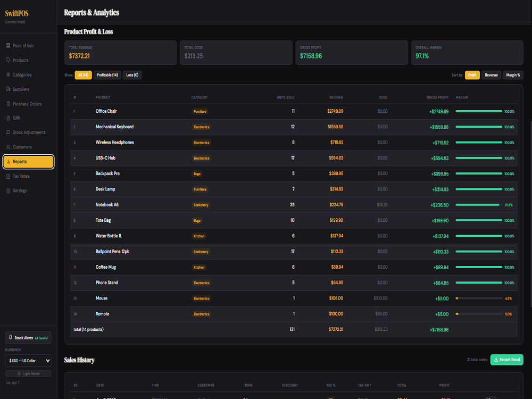
Task: Click Office Chair margin bar
Action: click(479, 111)
